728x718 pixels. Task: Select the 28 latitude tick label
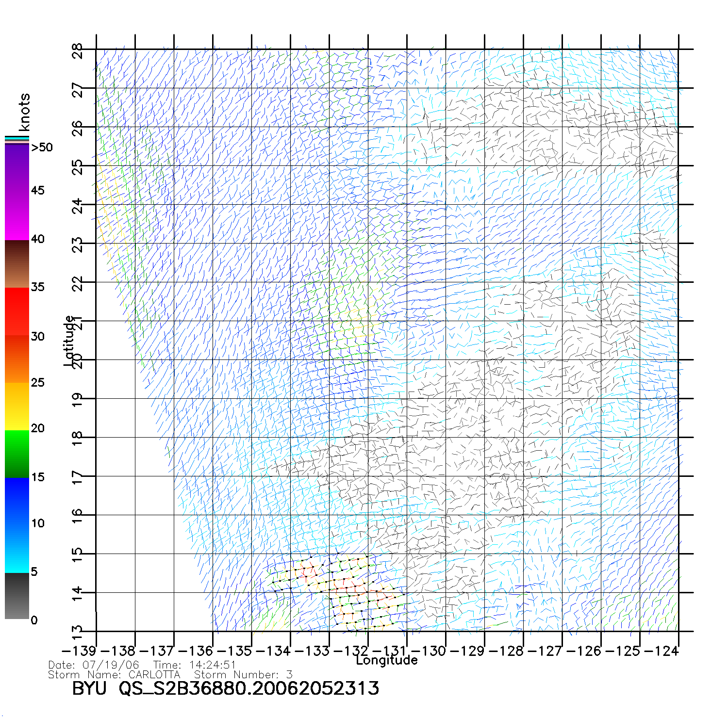(77, 50)
